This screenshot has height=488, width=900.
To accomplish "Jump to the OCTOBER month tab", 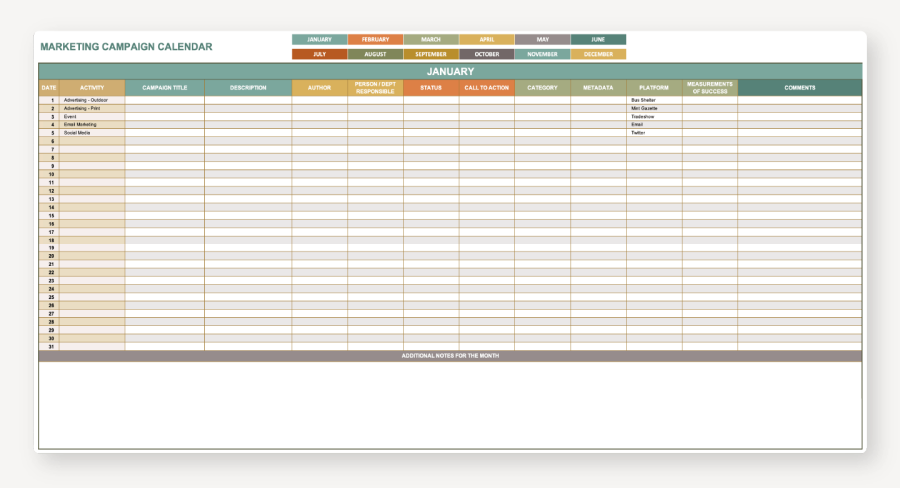I will tap(487, 54).
